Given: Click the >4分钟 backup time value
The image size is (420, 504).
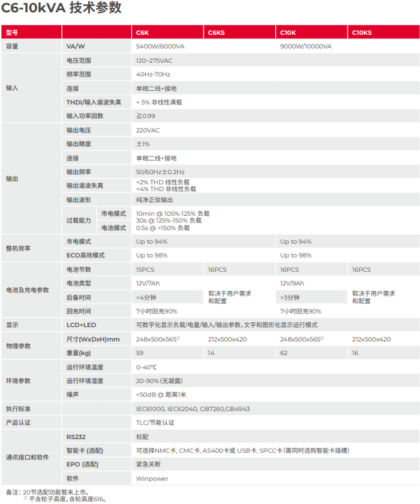Looking at the screenshot, I should [146, 298].
